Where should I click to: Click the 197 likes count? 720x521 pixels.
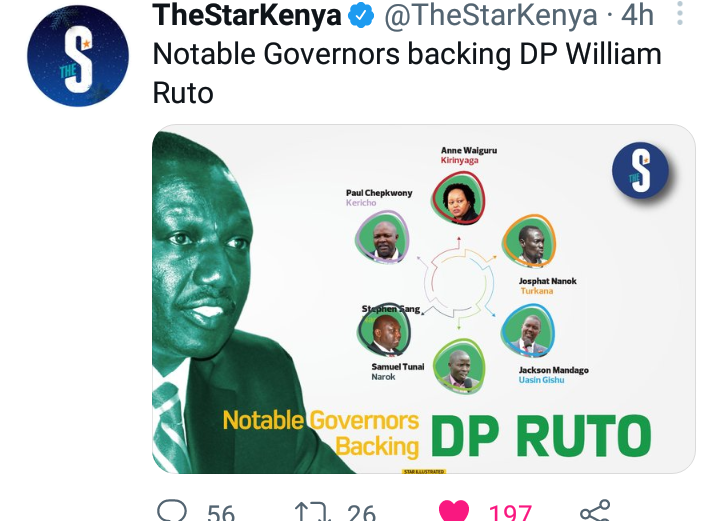(x=510, y=512)
